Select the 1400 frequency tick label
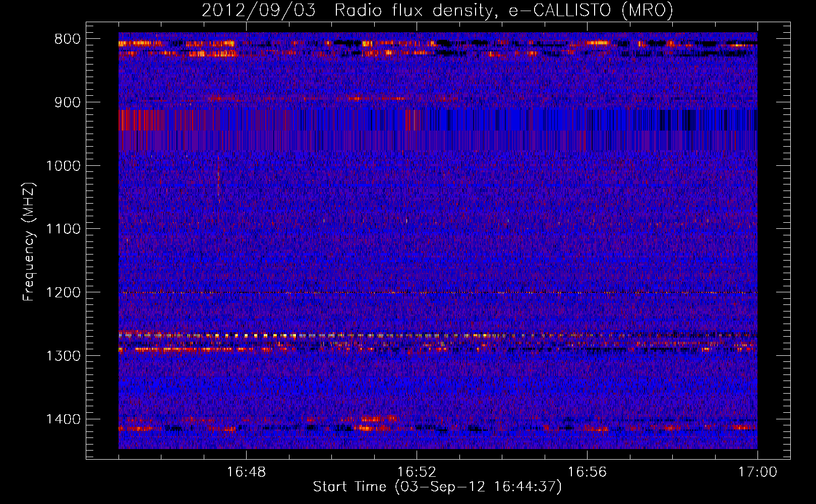This screenshot has height=504, width=816. 64,419
